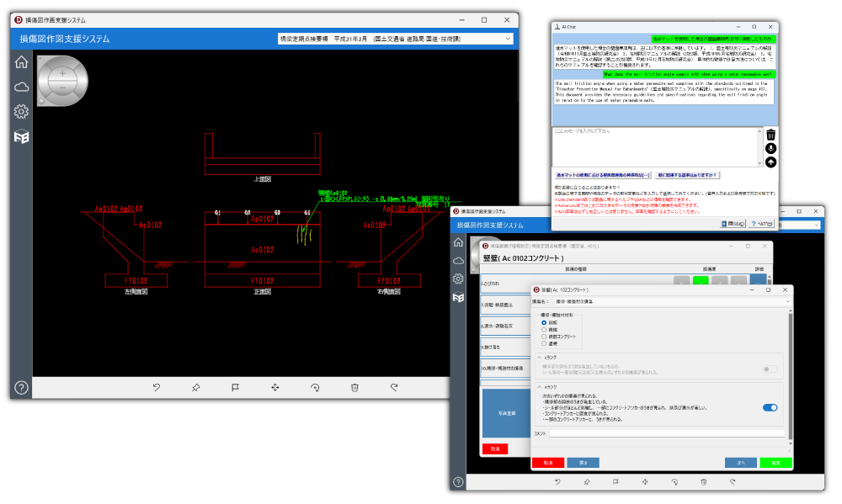Click the green 確定 confirm button
This screenshot has height=504, width=842.
click(x=775, y=463)
